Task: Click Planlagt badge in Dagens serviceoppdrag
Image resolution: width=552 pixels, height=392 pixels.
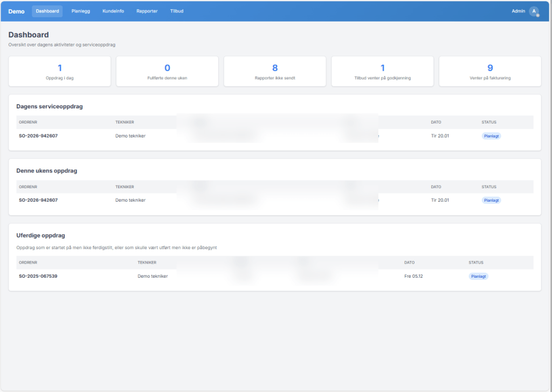Action: (491, 136)
